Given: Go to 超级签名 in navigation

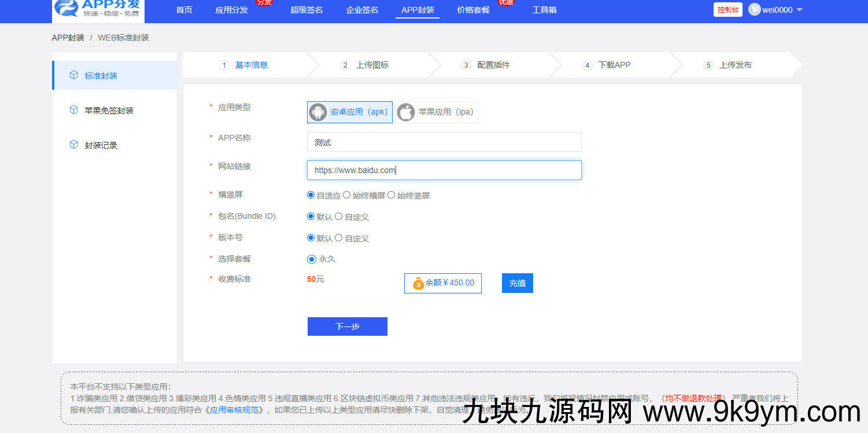Looking at the screenshot, I should tap(306, 10).
